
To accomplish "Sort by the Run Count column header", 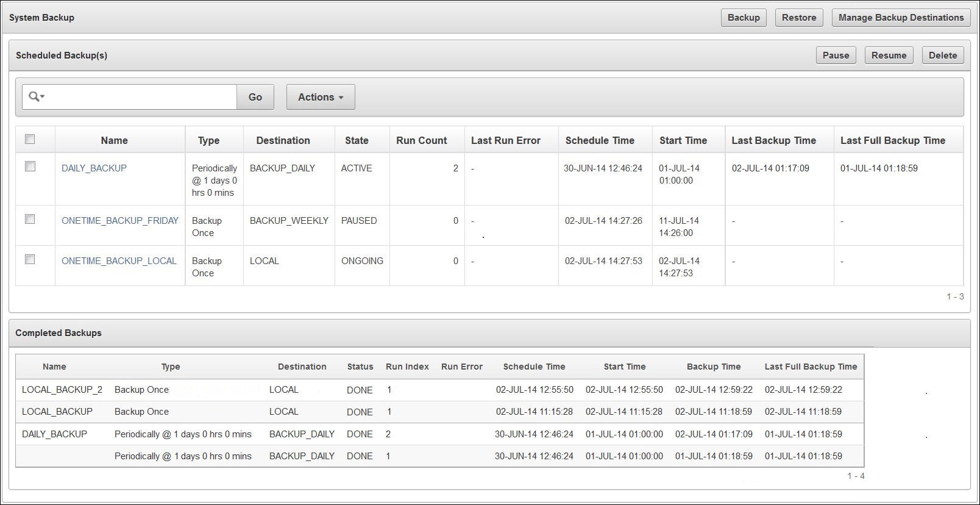I will tap(421, 140).
